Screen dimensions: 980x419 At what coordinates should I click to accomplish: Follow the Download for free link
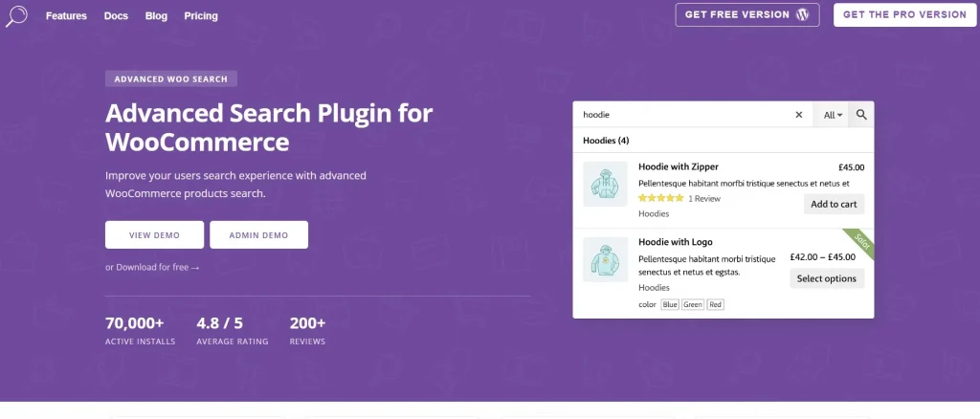pos(152,267)
